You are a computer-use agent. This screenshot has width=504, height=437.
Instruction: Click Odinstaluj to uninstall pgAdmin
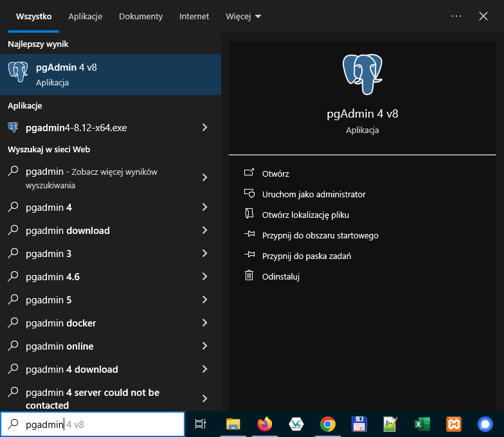click(280, 276)
